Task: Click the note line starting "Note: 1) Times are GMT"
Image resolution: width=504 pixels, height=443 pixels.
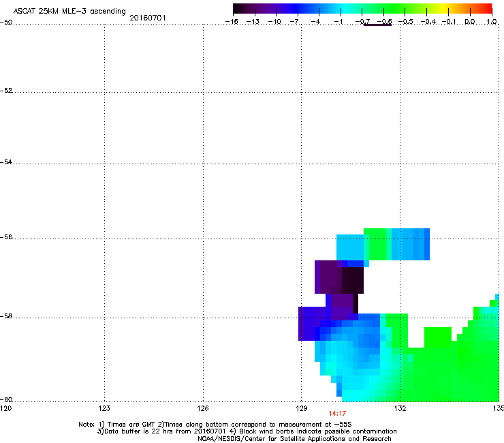Action: pyautogui.click(x=215, y=425)
